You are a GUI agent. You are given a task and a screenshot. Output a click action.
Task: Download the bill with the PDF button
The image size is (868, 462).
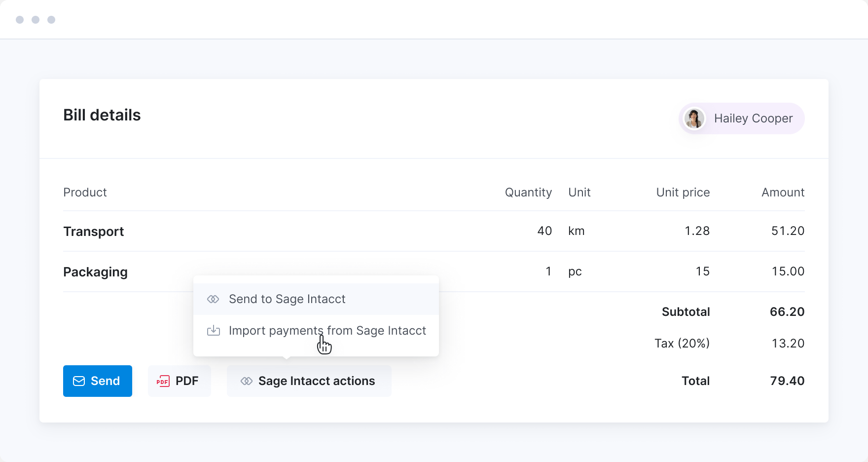click(180, 381)
